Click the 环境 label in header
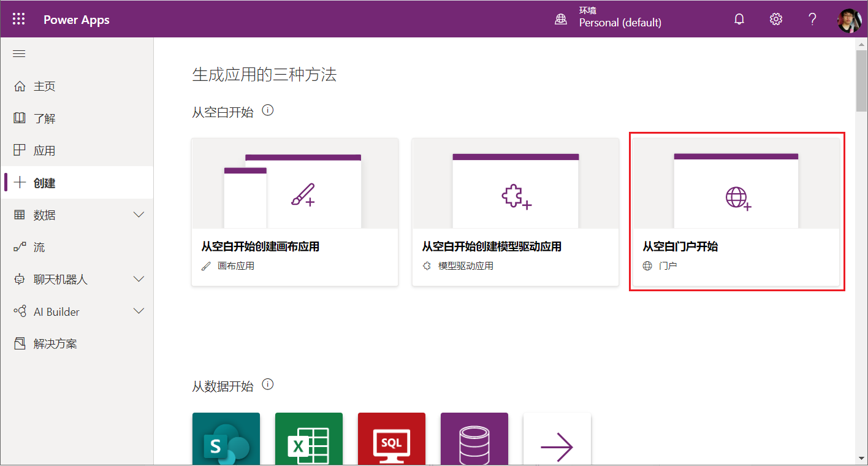 [588, 10]
